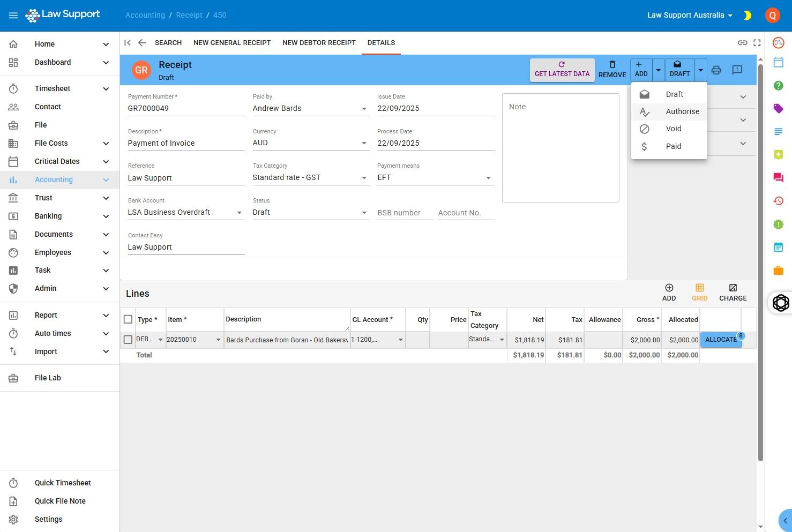Open Quick File Note in sidebar

click(60, 501)
